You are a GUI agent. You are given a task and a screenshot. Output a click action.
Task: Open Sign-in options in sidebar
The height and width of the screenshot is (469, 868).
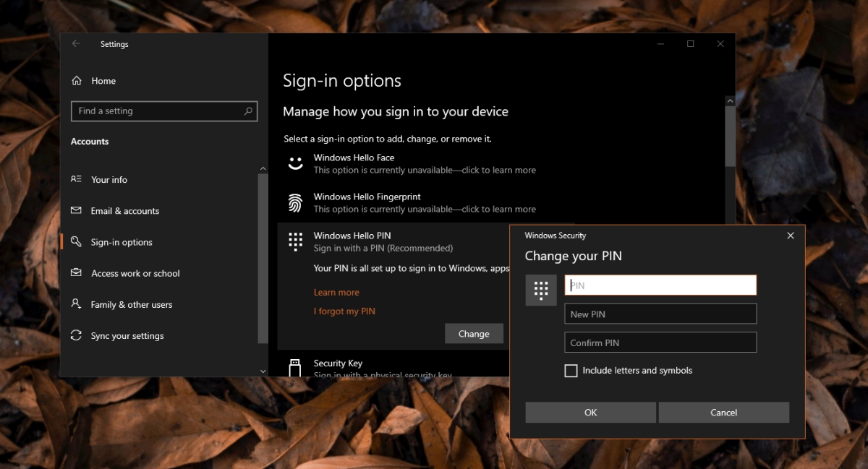click(x=122, y=242)
